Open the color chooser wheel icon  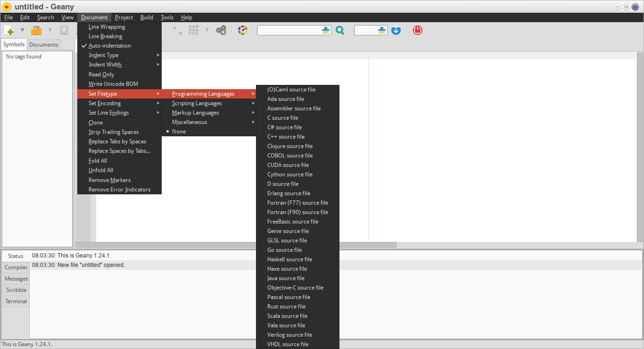243,30
